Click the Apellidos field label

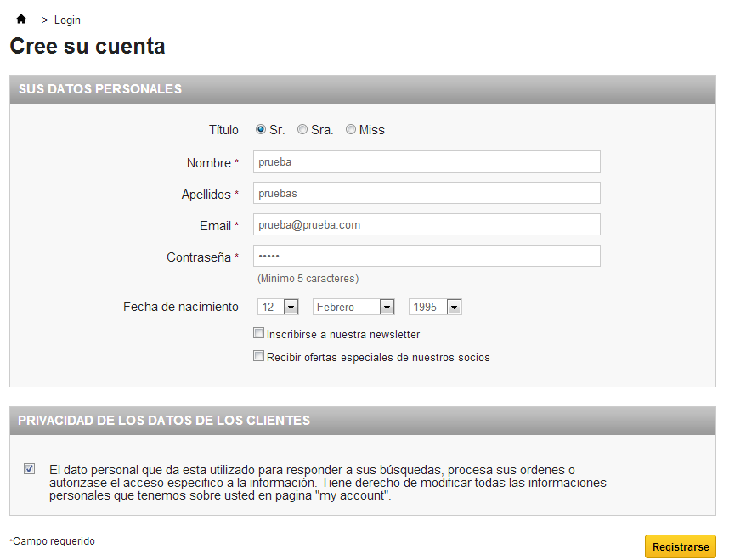210,195
